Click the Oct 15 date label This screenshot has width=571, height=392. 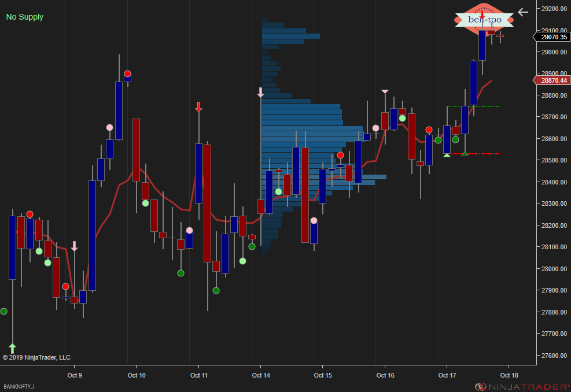click(323, 375)
